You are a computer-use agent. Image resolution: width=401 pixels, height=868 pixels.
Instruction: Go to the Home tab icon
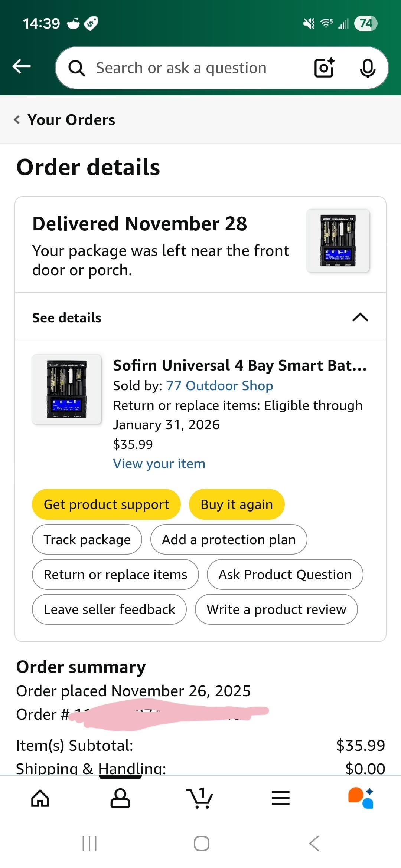pos(40,798)
